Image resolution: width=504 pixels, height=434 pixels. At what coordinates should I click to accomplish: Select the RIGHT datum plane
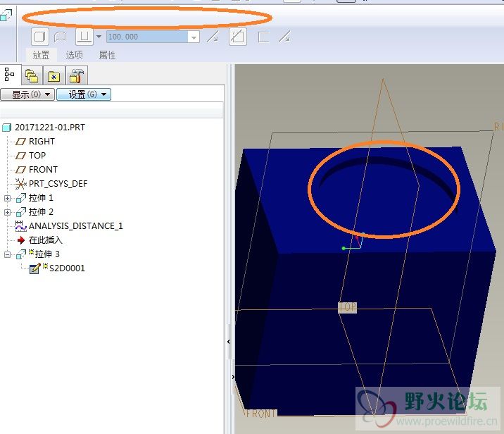42,142
